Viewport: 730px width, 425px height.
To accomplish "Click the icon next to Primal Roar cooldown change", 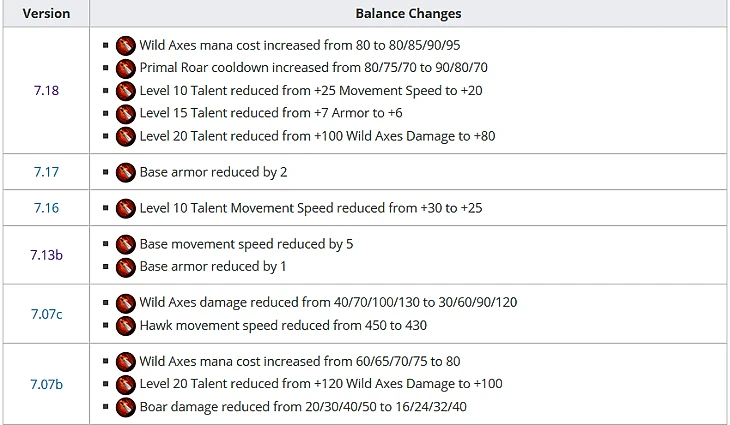I will click(x=125, y=68).
